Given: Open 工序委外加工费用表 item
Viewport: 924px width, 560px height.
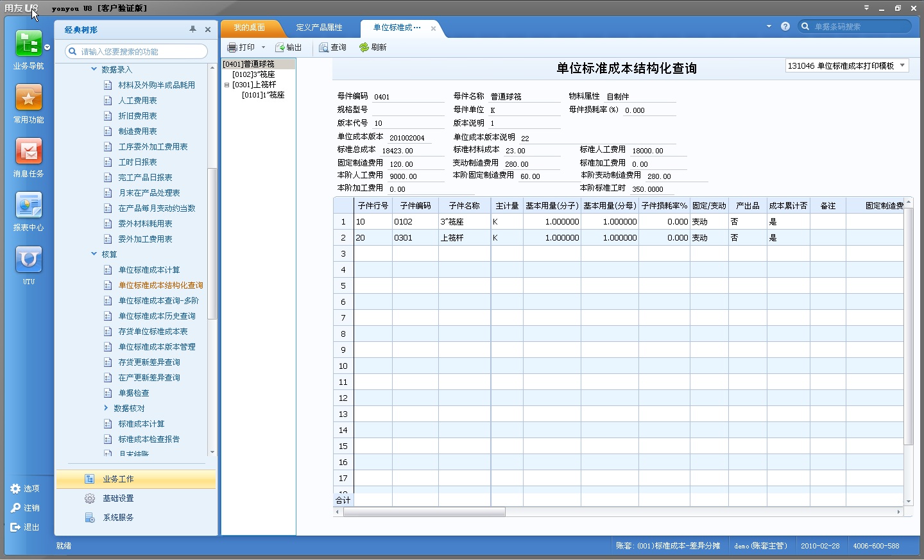Looking at the screenshot, I should click(x=153, y=146).
